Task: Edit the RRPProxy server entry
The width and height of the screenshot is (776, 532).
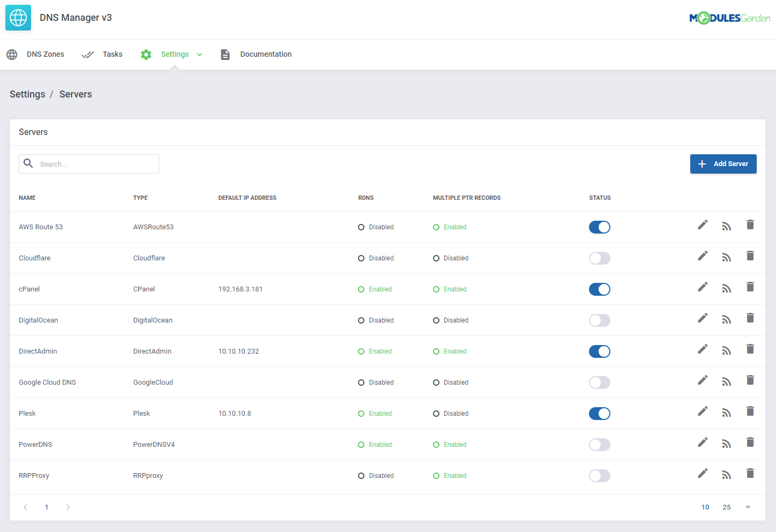Action: pos(703,474)
